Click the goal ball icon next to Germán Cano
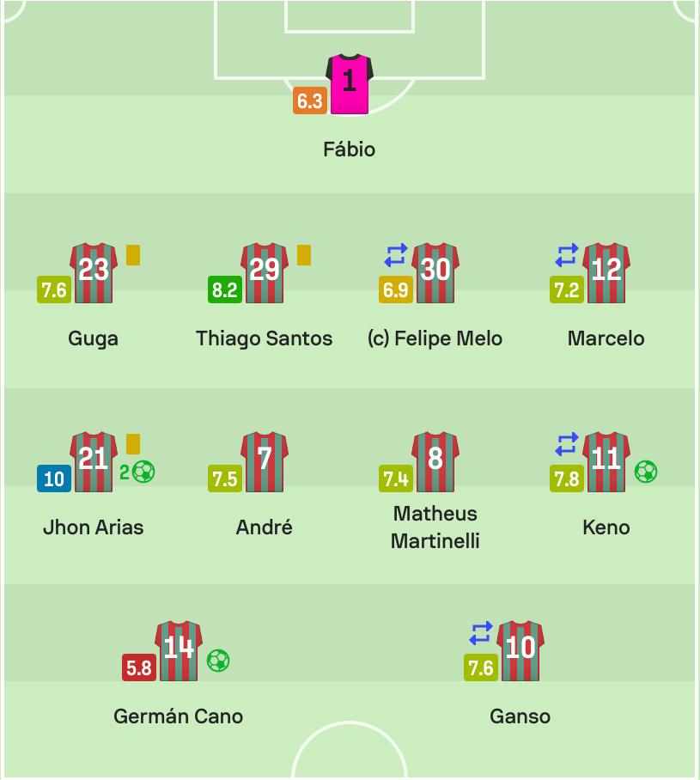The height and width of the screenshot is (780, 700). [x=218, y=661]
